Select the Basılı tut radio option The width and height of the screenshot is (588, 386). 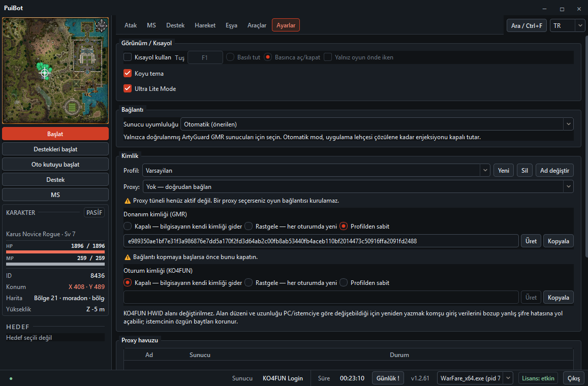(230, 57)
